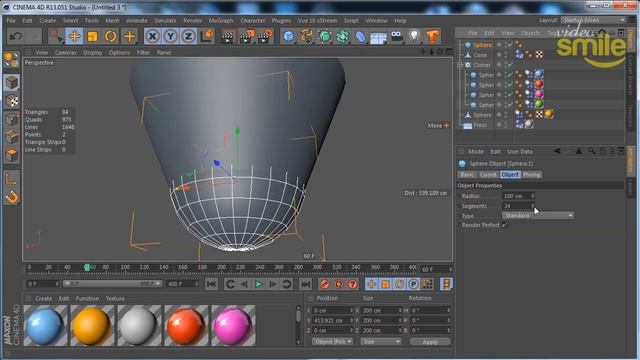Click the Apply button

tap(430, 342)
